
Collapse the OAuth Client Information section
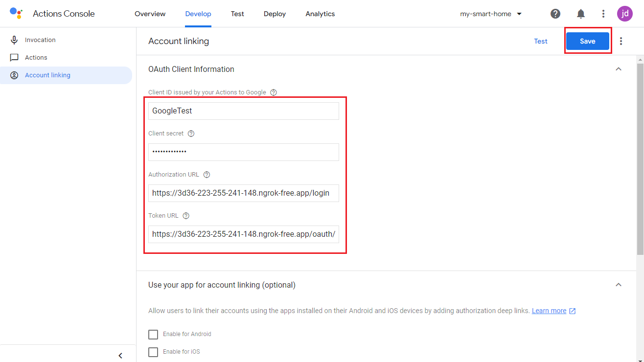[619, 69]
